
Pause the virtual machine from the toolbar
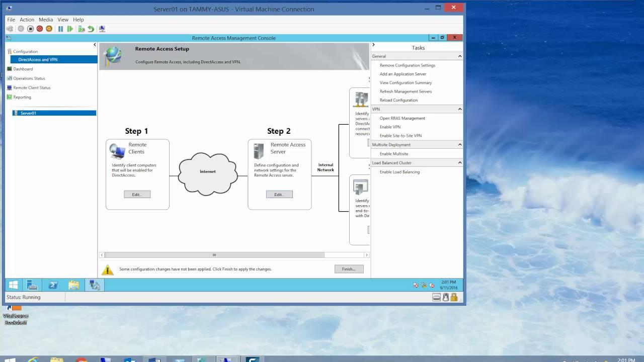(61, 29)
